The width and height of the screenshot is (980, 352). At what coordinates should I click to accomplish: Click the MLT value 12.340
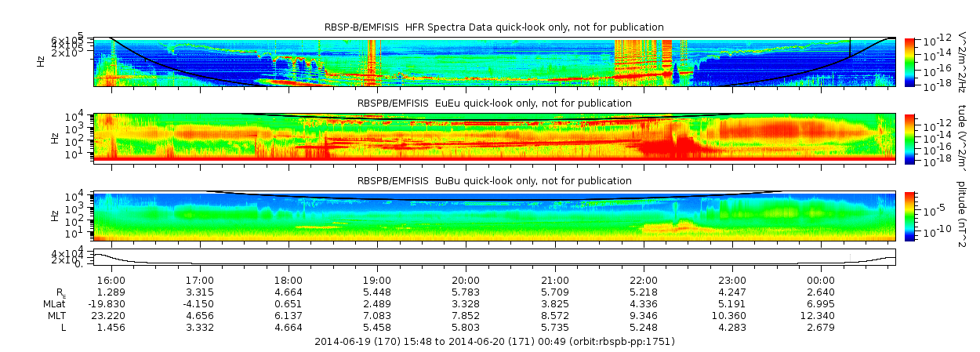click(x=821, y=315)
